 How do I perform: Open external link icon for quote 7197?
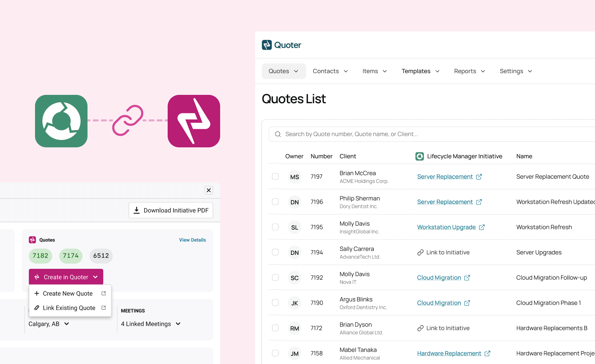(x=479, y=177)
